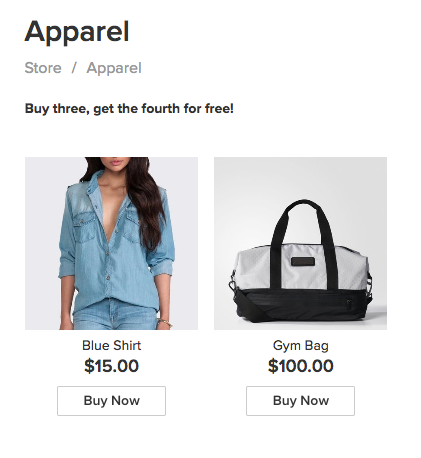Click Buy Now under Gym Bag

300,401
